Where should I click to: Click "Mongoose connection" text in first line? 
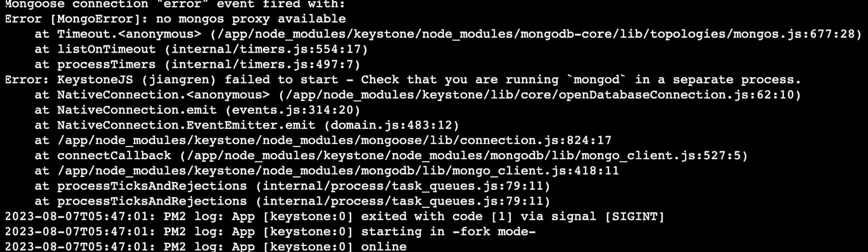point(76,5)
